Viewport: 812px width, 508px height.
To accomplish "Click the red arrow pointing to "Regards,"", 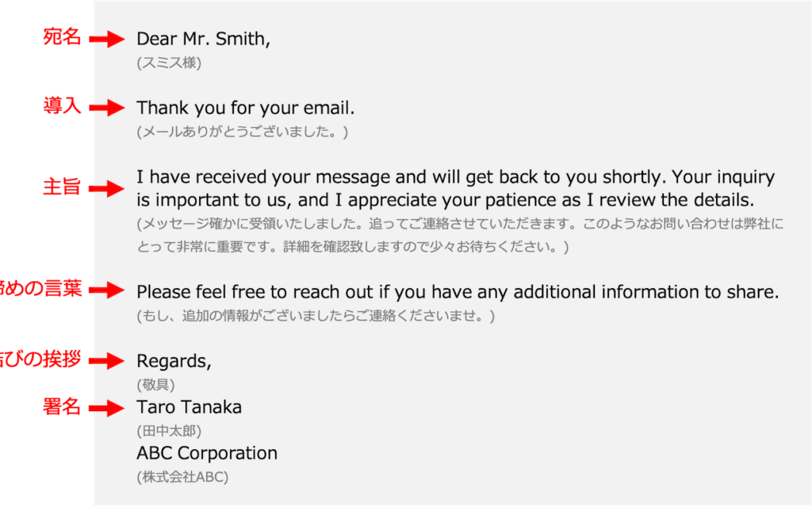I will click(107, 361).
